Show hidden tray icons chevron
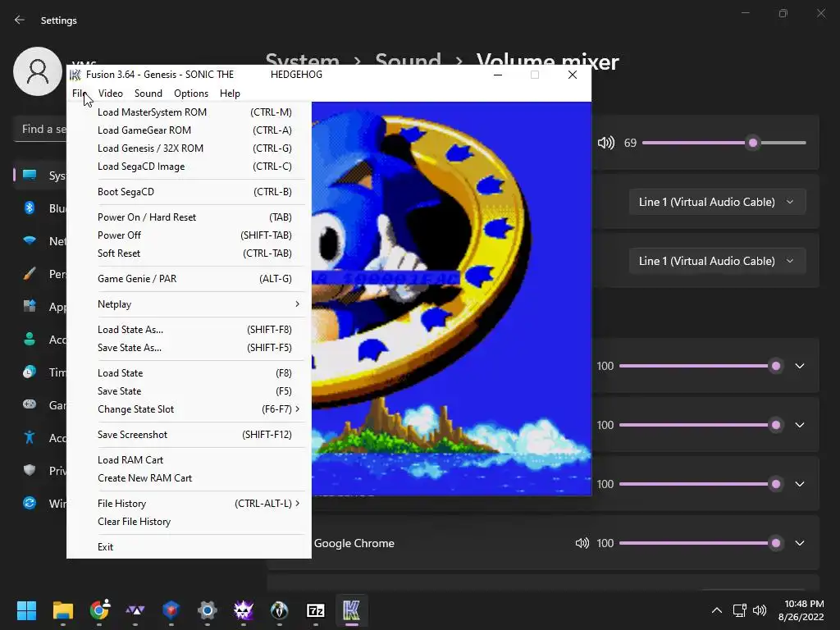The width and height of the screenshot is (840, 630). click(716, 610)
